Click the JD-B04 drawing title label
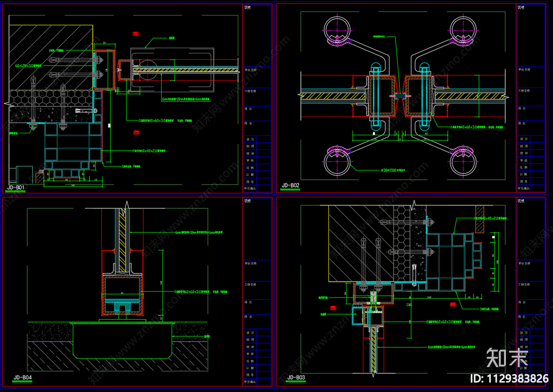553x392 pixels. (23, 377)
